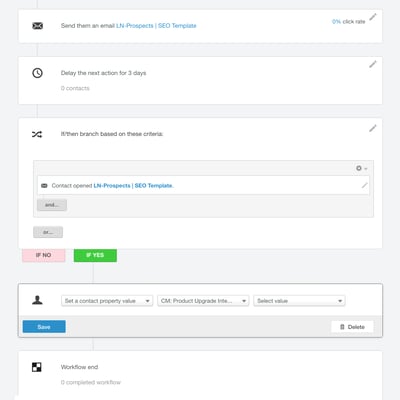
Task: Open the Set a contact property value dropdown
Action: click(x=107, y=301)
